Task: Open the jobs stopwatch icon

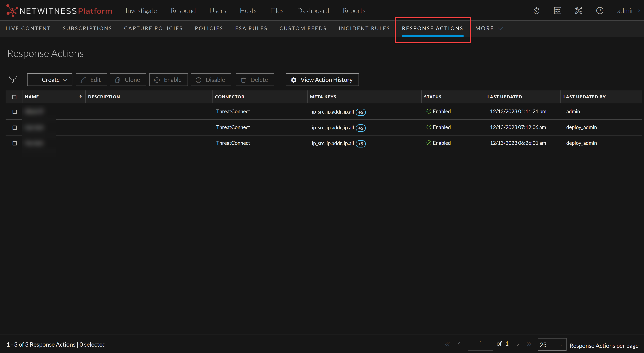Action: point(536,11)
